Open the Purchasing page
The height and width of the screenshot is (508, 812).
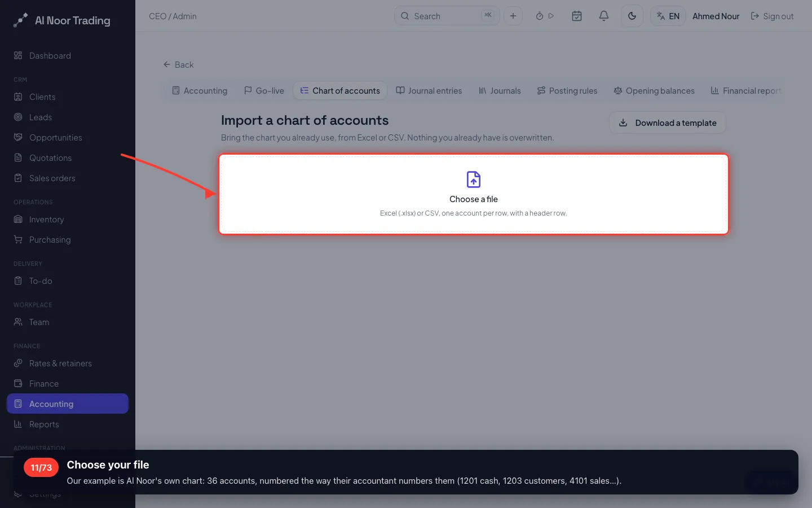(68, 240)
